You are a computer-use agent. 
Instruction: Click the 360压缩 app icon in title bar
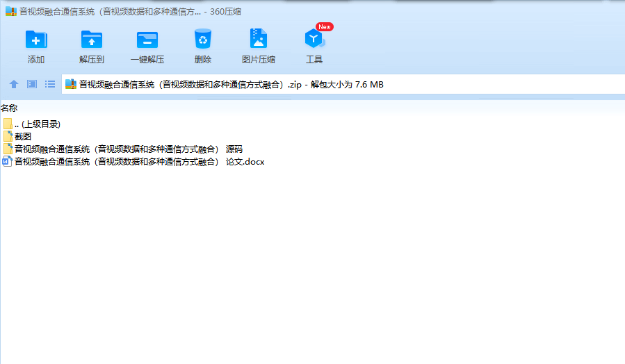point(10,11)
